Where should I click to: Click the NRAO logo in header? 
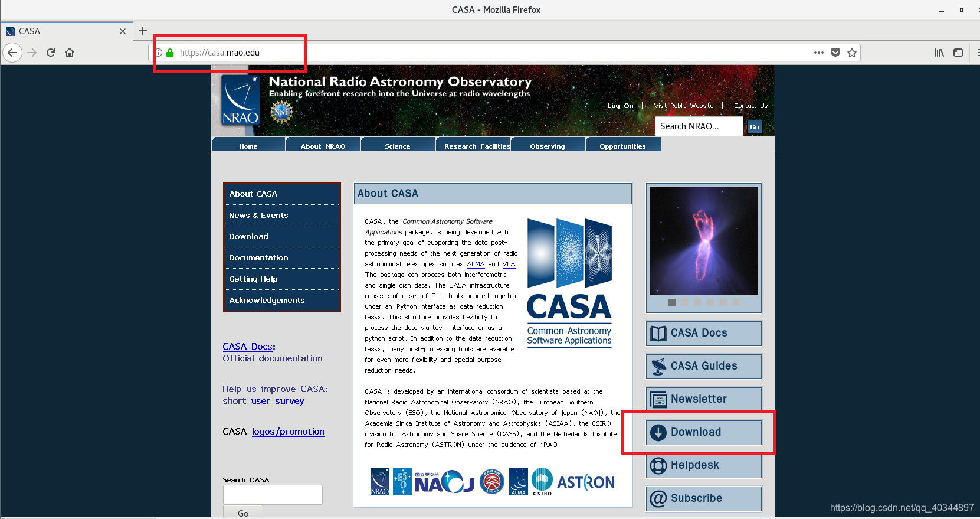point(240,100)
